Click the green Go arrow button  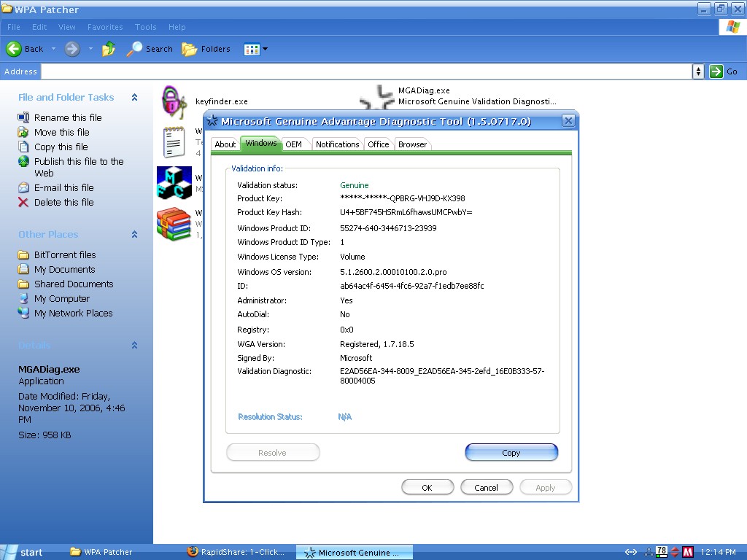716,71
